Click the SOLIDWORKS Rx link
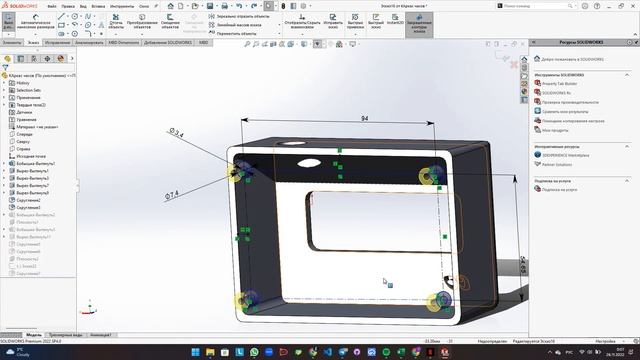Image resolution: width=640 pixels, height=360 pixels. [x=556, y=93]
